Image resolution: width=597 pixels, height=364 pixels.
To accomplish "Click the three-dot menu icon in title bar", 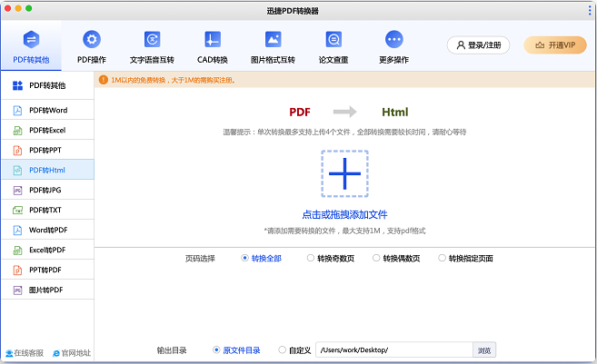I will tap(590, 10).
